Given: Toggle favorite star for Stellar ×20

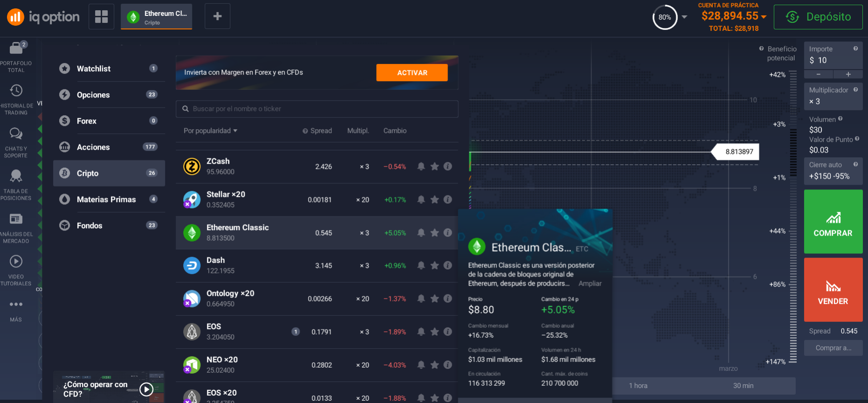Looking at the screenshot, I should [434, 200].
